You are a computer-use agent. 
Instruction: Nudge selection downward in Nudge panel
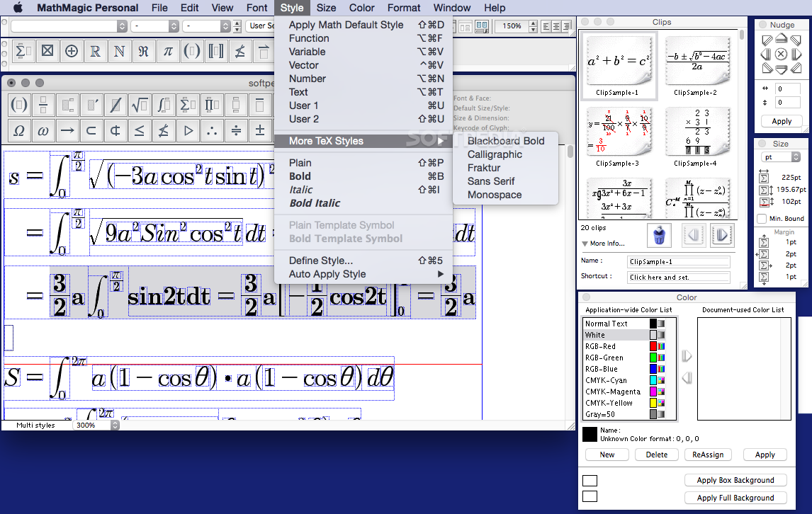[x=782, y=69]
